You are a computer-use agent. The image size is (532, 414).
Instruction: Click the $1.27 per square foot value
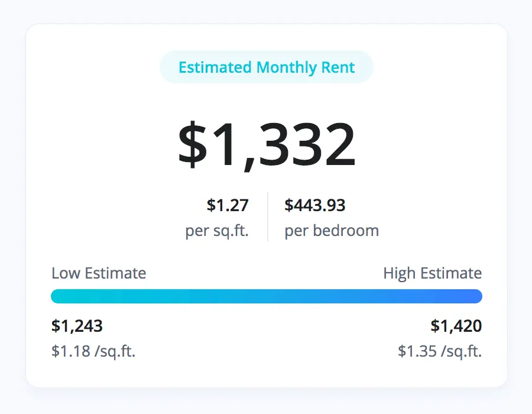coord(228,206)
